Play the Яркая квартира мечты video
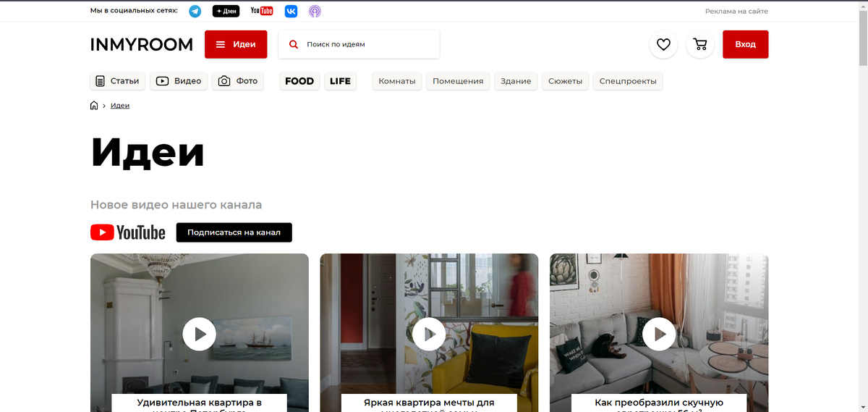868x412 pixels. pos(429,335)
